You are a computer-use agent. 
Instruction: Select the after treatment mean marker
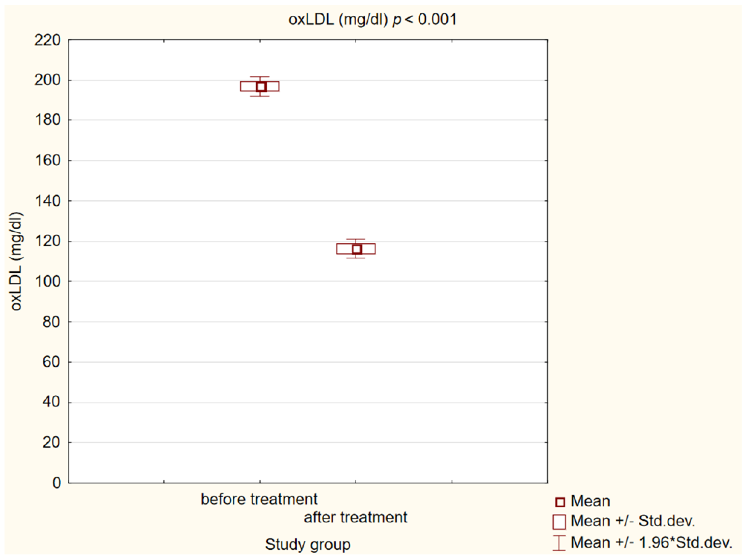[x=357, y=249]
